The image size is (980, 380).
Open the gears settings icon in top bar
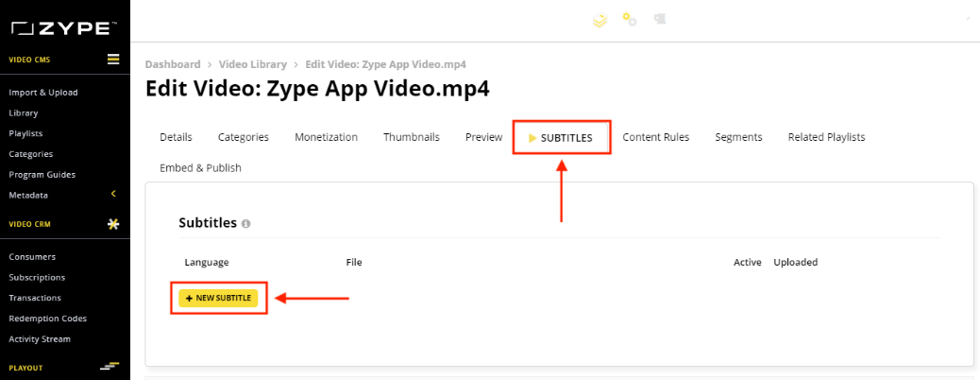630,20
